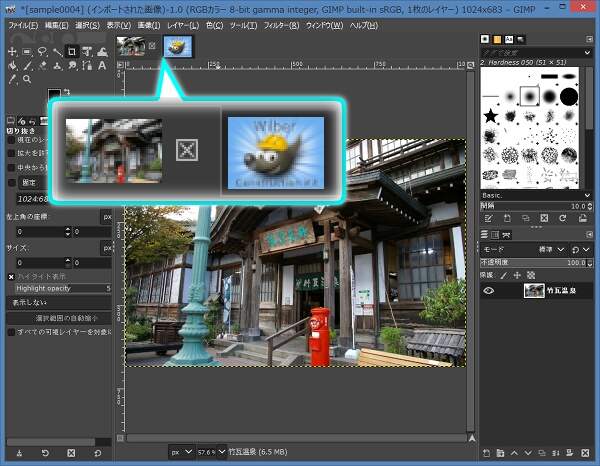Toggle lock alpha channel for the layer
Viewport: 600px width, 466px height.
pos(531,275)
